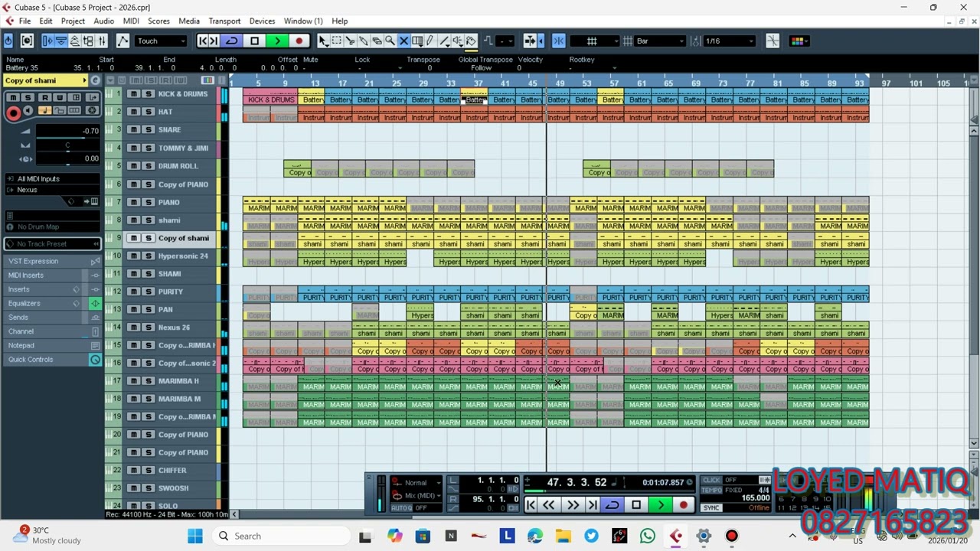Open the MIDI menu

pos(131,21)
